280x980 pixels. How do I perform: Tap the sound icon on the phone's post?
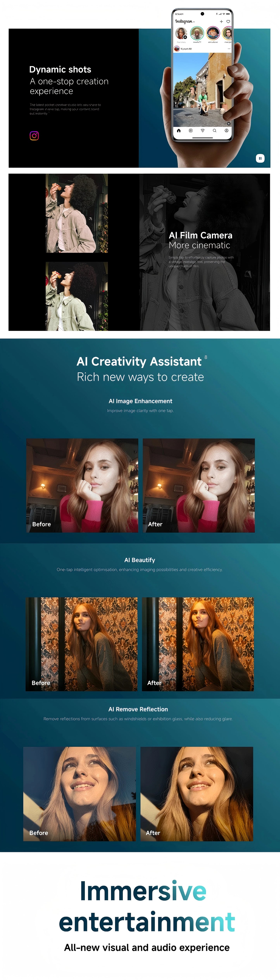point(229,124)
